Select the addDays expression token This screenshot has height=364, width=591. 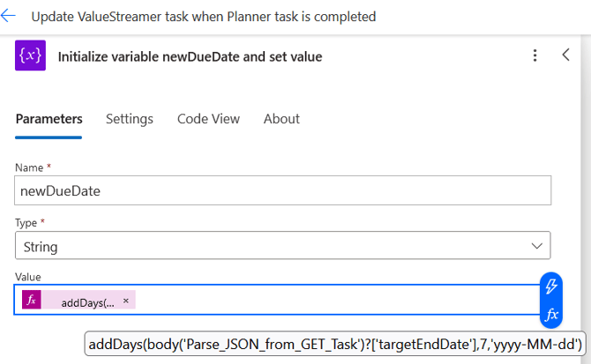[x=87, y=301]
